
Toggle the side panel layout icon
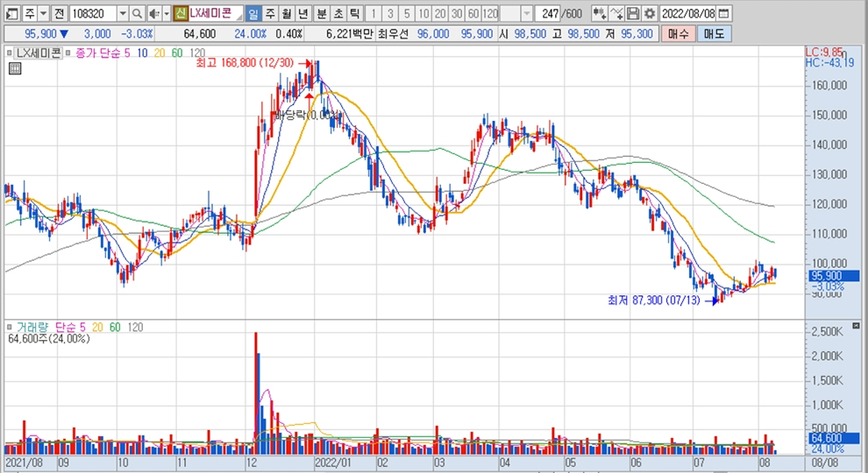12,13
